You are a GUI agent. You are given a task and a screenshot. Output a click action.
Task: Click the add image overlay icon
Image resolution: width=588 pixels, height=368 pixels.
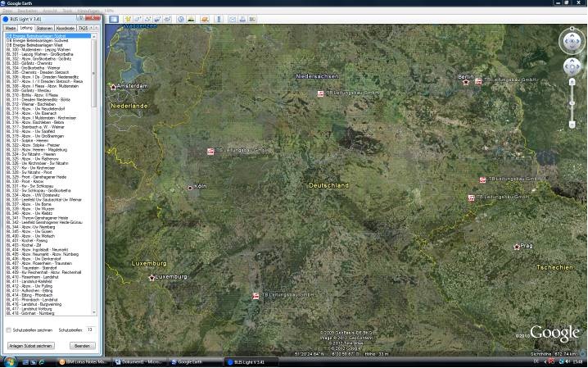157,19
